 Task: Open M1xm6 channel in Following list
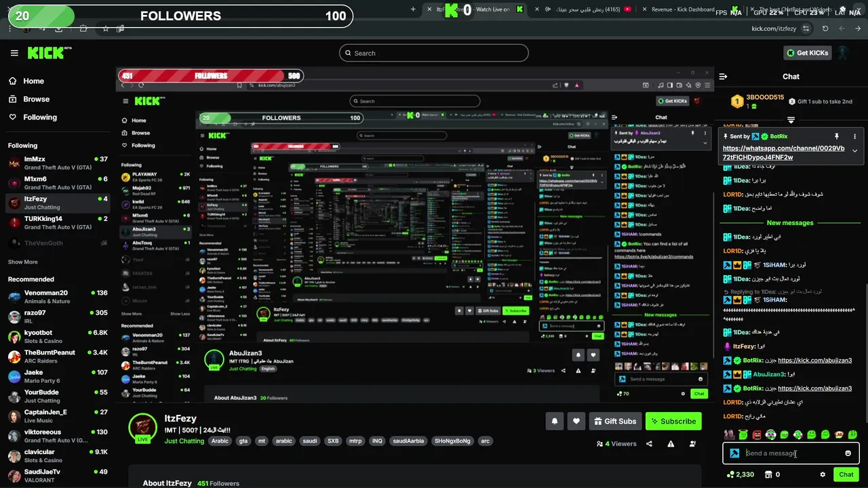coord(58,183)
